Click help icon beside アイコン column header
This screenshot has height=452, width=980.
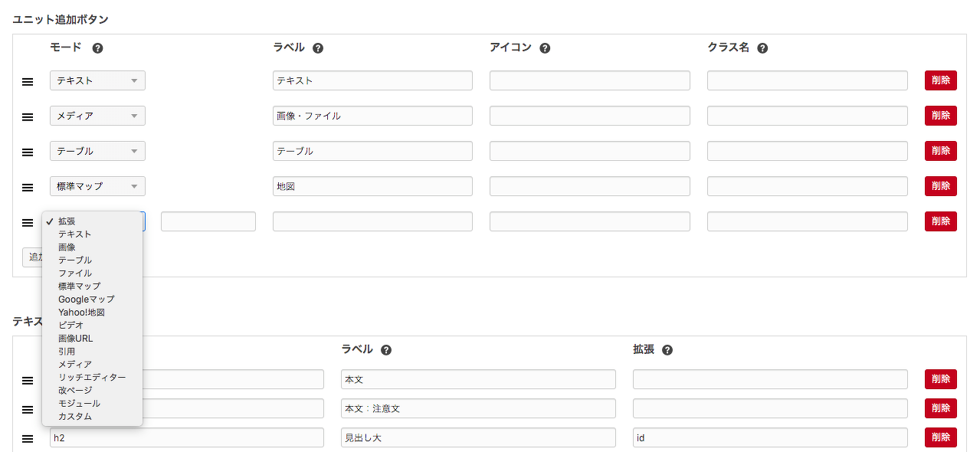pos(545,48)
